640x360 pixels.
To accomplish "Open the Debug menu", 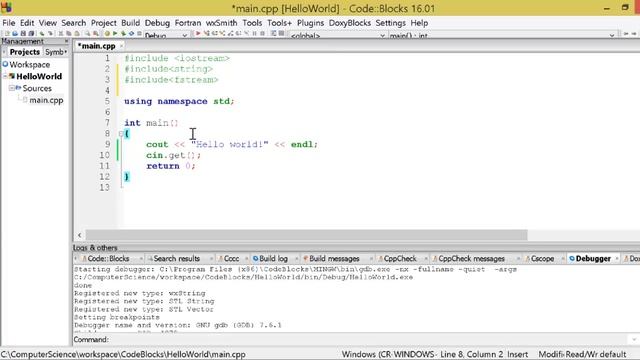I will click(x=157, y=23).
